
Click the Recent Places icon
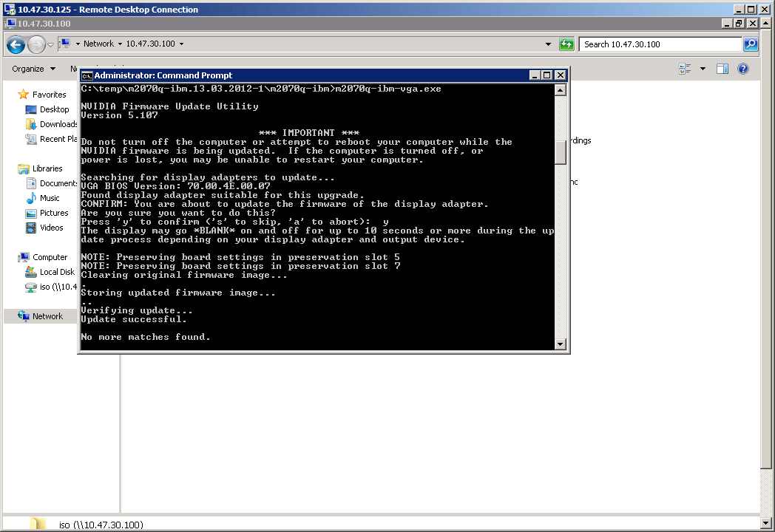click(30, 140)
